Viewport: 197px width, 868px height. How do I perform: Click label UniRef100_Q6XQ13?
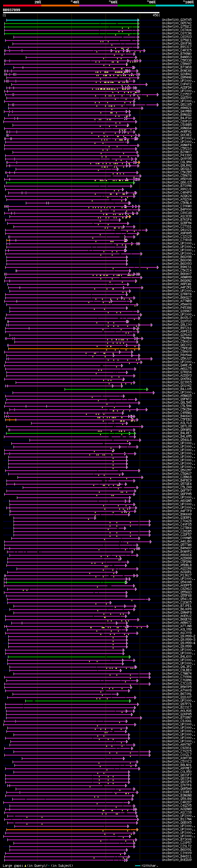[177, 169]
